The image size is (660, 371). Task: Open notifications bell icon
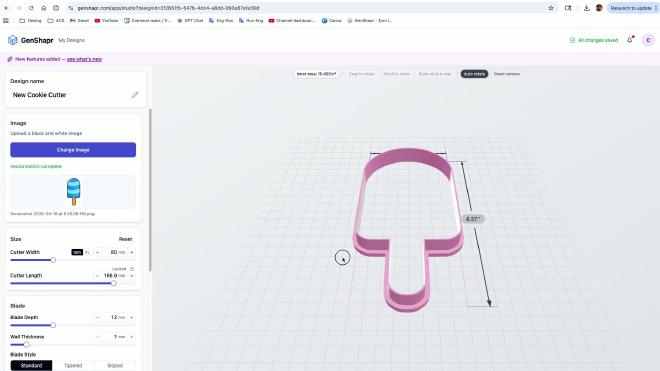coord(630,40)
